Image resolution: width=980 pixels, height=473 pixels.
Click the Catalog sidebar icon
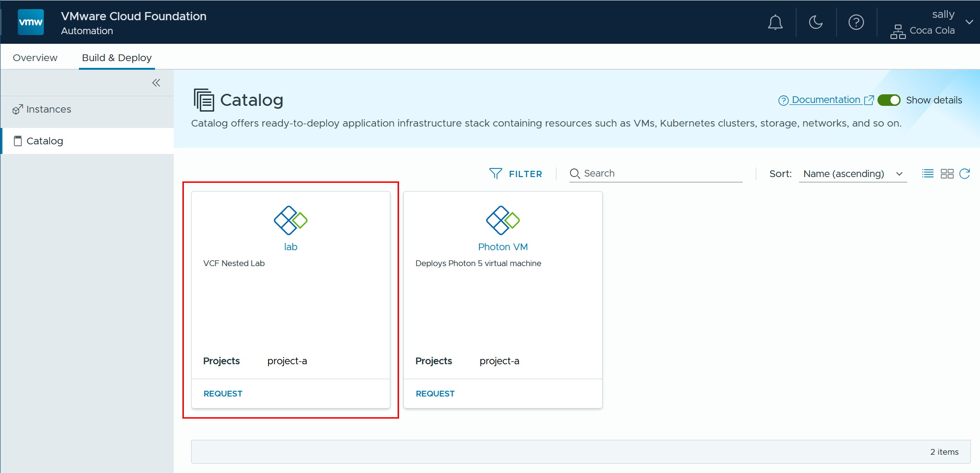[18, 141]
